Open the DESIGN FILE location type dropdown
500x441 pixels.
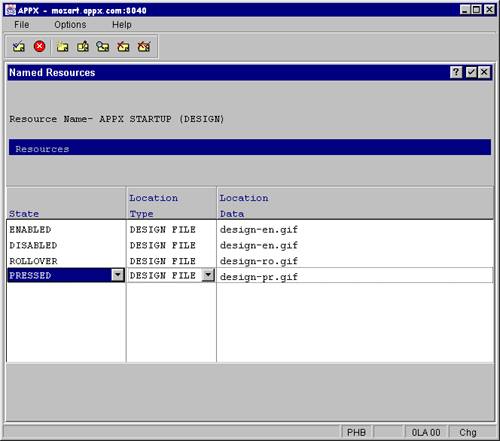pyautogui.click(x=208, y=275)
